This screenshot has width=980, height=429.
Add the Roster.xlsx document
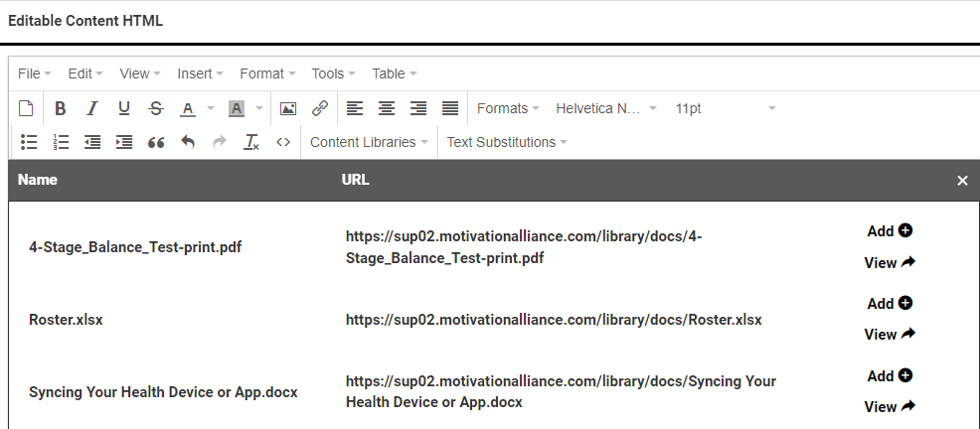pyautogui.click(x=890, y=304)
